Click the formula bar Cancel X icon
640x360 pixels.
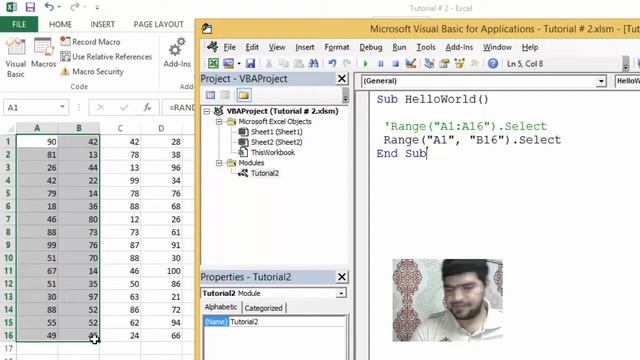(x=100, y=107)
